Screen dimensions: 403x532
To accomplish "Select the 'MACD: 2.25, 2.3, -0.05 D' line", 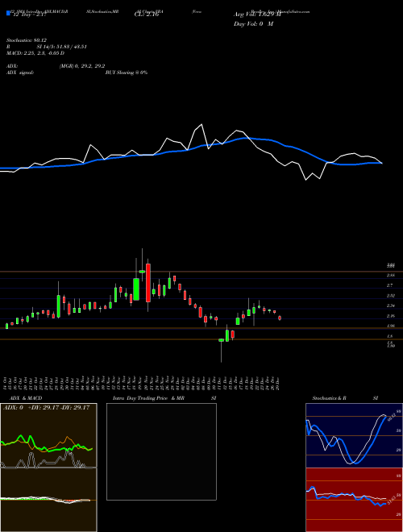I will click(x=35, y=53).
